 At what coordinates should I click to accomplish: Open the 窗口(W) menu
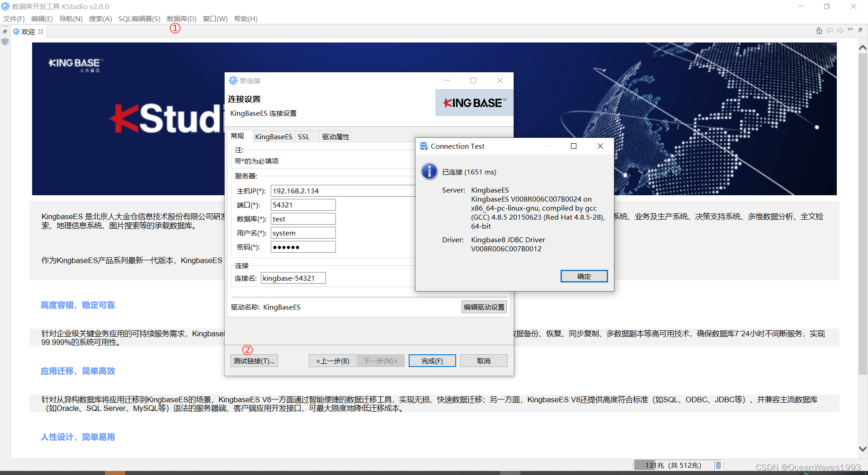pyautogui.click(x=215, y=19)
